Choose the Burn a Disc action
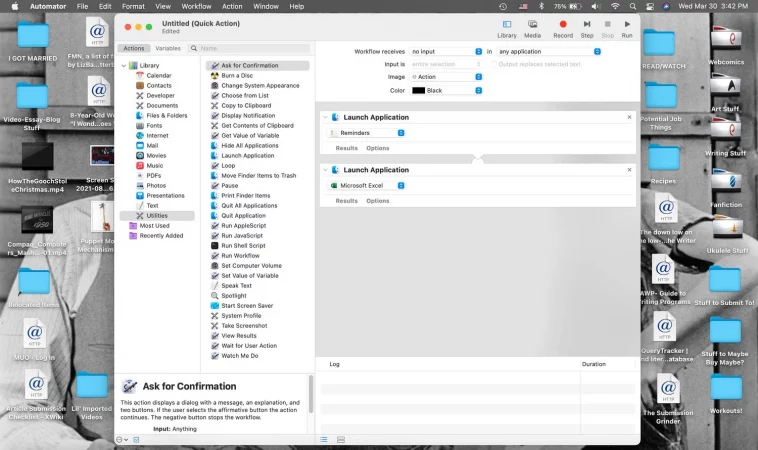This screenshot has height=450, width=758. click(237, 76)
